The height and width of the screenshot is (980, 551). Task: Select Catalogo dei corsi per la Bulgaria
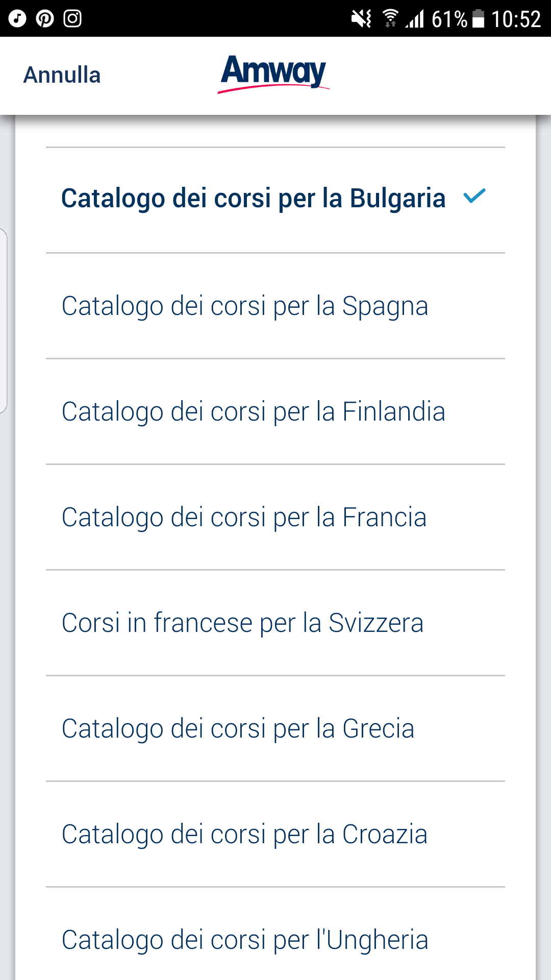tap(275, 200)
